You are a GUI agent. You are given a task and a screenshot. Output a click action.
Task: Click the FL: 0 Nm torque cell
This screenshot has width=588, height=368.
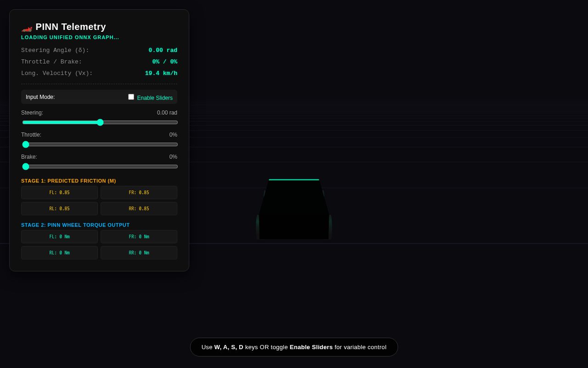click(59, 237)
